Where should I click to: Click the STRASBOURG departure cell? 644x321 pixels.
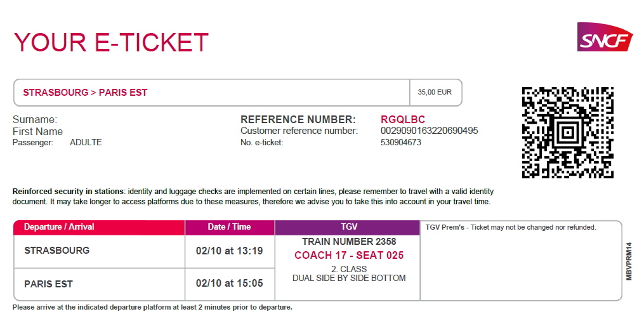click(x=99, y=251)
